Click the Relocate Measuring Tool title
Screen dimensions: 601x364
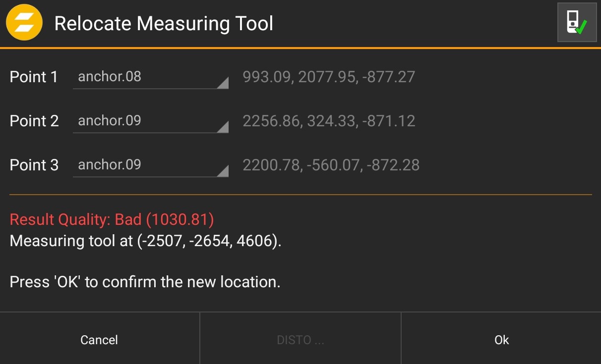tap(164, 23)
